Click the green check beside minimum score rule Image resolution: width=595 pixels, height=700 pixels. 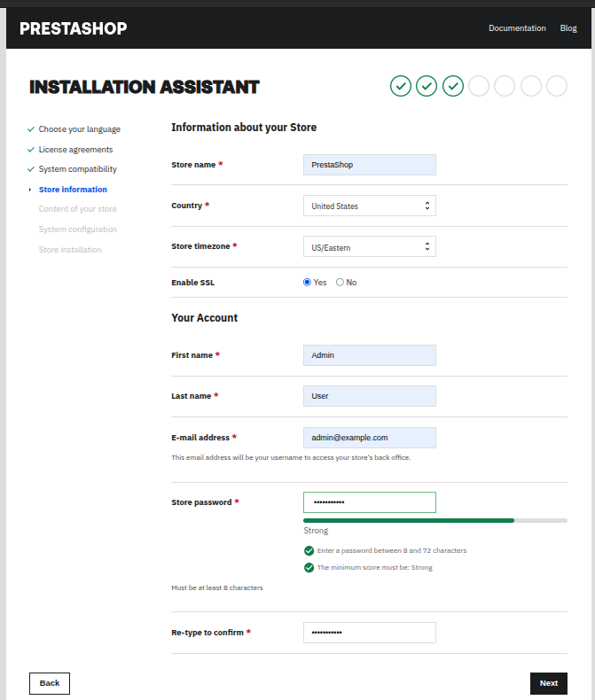point(309,567)
